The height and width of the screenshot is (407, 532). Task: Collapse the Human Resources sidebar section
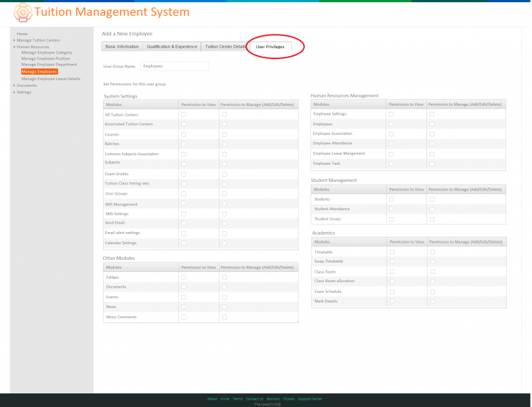point(33,47)
